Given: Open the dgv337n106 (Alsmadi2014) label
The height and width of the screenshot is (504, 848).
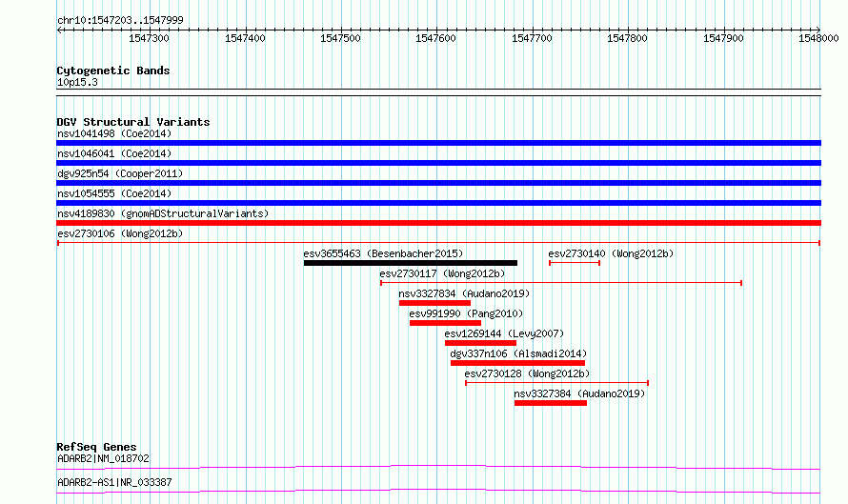Looking at the screenshot, I should (x=518, y=353).
